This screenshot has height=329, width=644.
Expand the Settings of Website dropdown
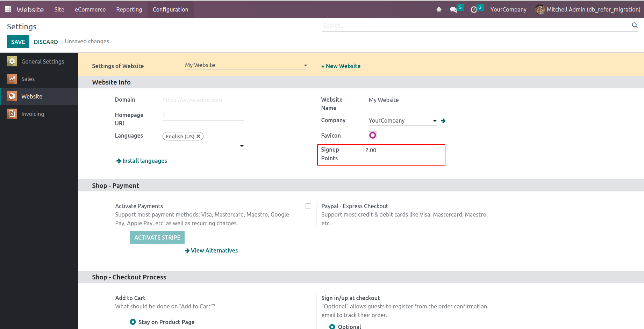point(305,65)
